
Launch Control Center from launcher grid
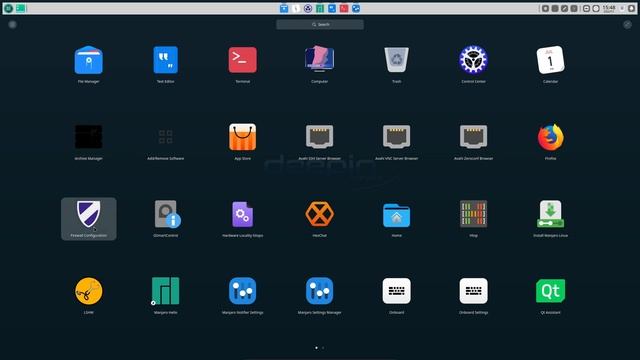point(473,60)
